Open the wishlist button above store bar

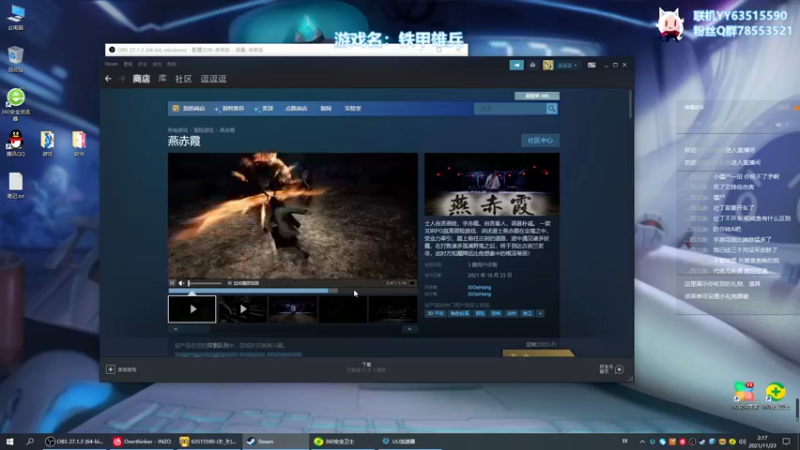click(537, 96)
